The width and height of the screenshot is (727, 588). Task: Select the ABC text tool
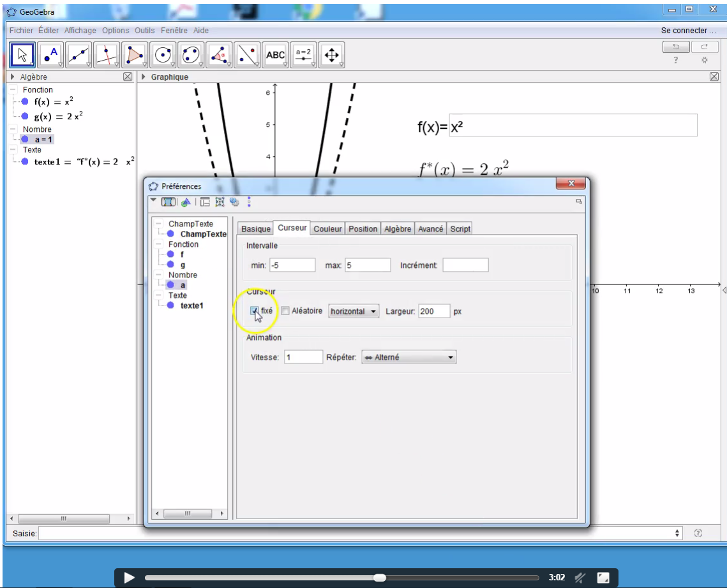coord(275,55)
